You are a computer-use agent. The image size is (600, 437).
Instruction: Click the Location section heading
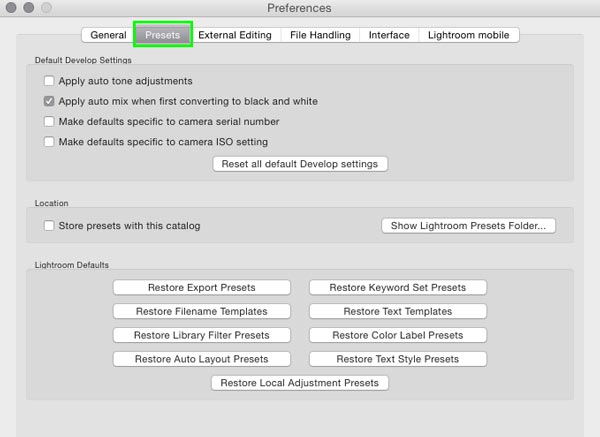click(52, 203)
